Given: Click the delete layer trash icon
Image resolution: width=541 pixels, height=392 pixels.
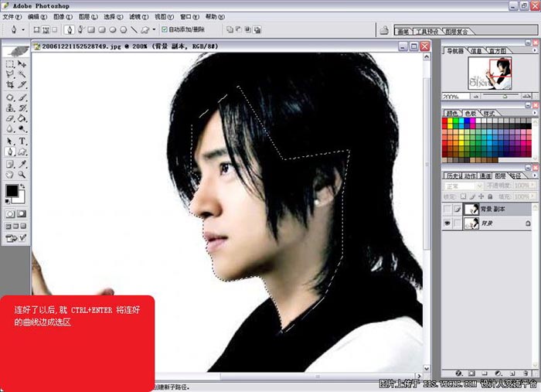Looking at the screenshot, I should point(526,372).
